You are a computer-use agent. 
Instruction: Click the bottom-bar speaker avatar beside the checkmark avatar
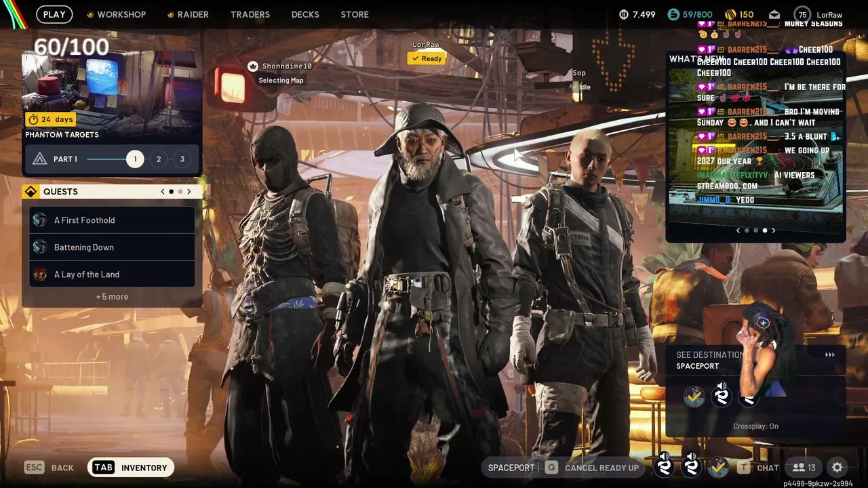tap(692, 466)
